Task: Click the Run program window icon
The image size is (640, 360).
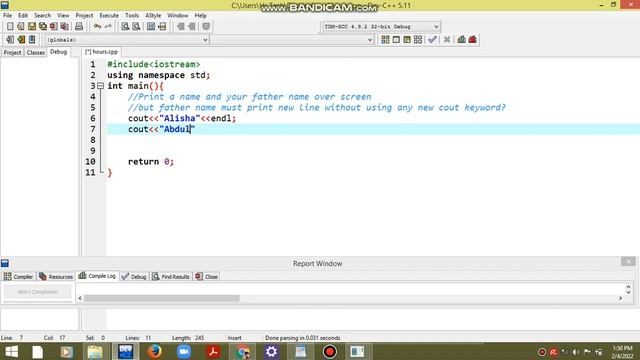Action: coord(396,40)
